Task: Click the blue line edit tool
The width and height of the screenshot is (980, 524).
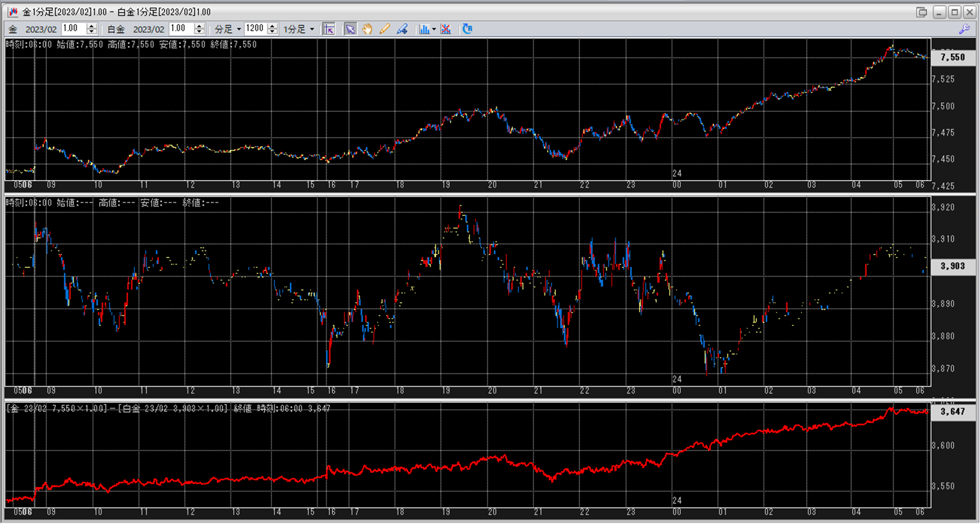Action: click(x=402, y=29)
